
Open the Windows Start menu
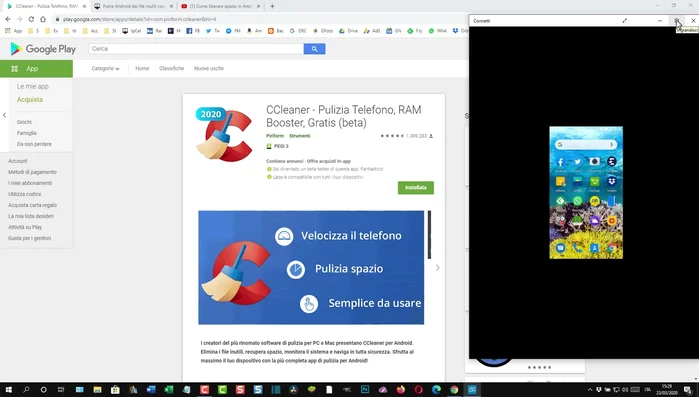click(x=8, y=389)
